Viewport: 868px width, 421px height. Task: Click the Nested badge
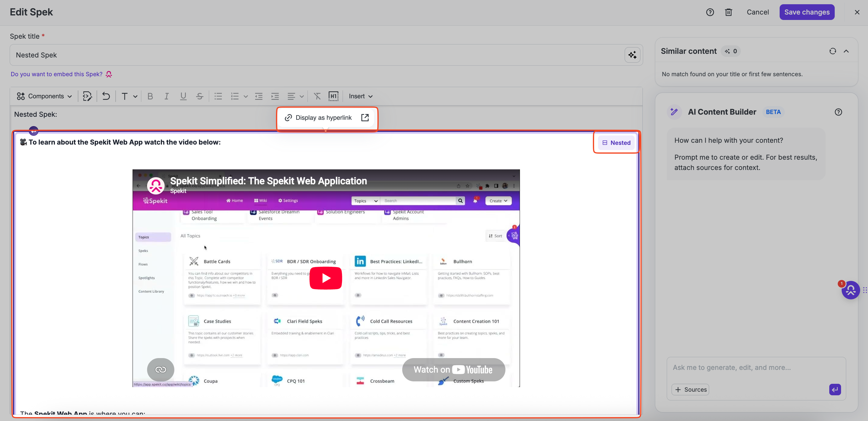616,143
